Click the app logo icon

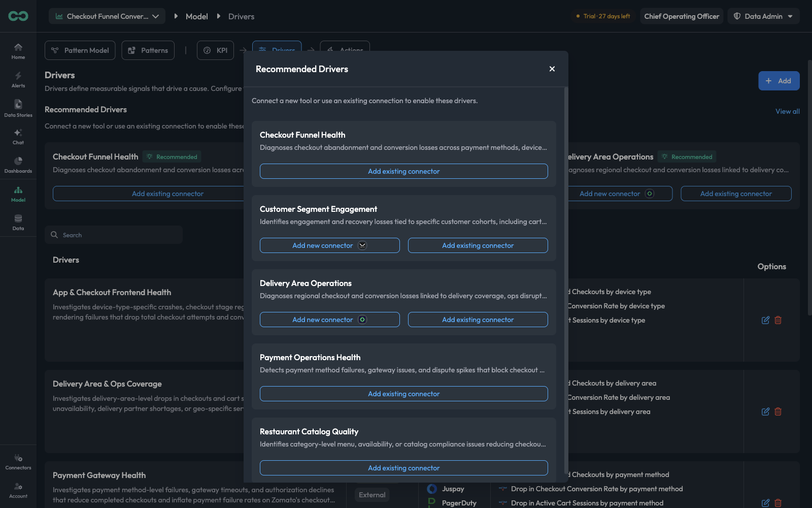pos(18,16)
